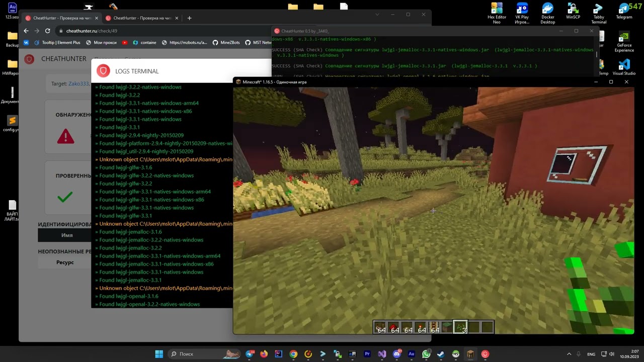The height and width of the screenshot is (362, 644).
Task: Open the Мои прокси bookmark
Action: pos(101,43)
